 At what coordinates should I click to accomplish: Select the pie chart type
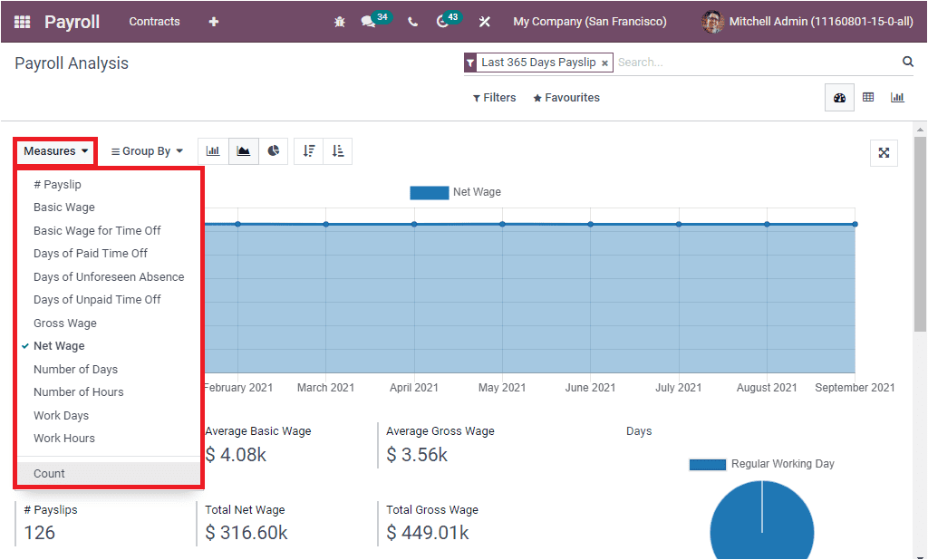tap(273, 151)
